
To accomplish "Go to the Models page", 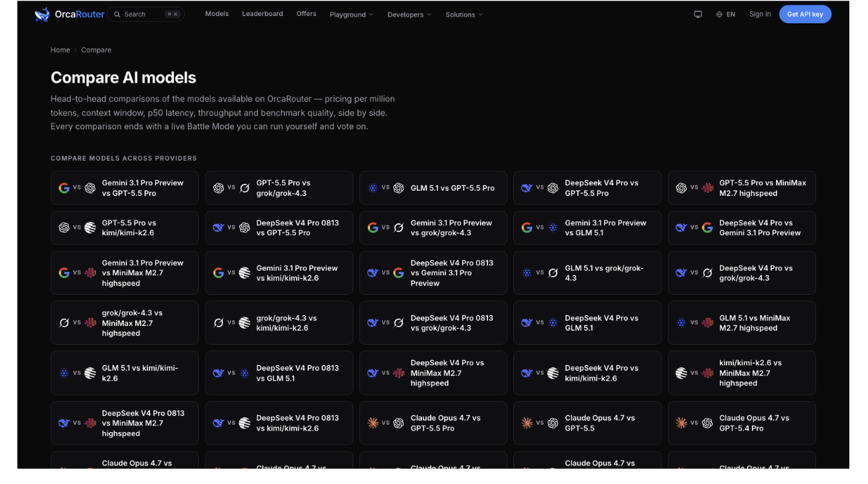I will pyautogui.click(x=217, y=14).
